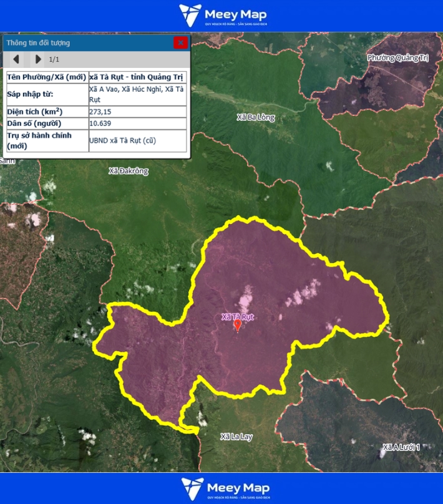Screen dimensions: 443x504
Task: Click the population value 10.639
Action: click(102, 124)
